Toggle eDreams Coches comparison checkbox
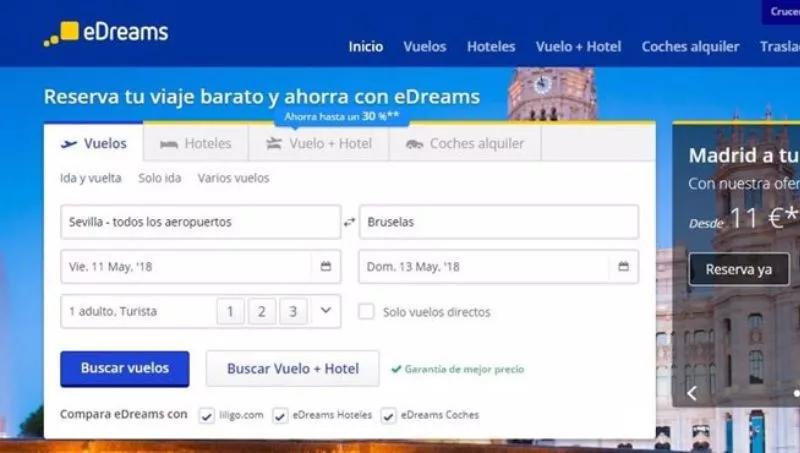Viewport: 800px width, 453px height. 388,415
